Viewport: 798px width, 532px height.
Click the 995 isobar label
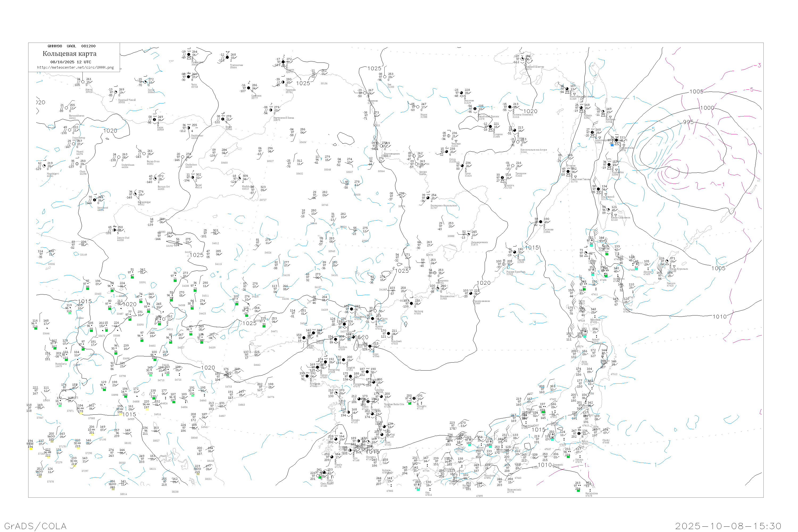[688, 122]
